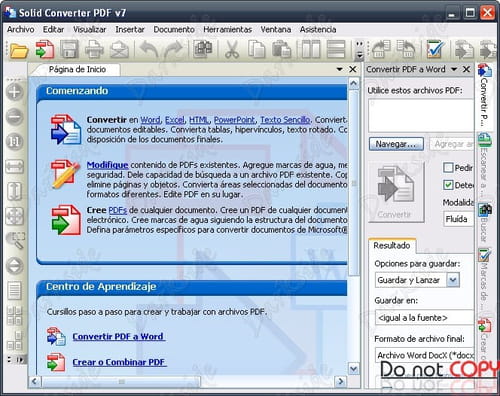This screenshot has height=396, width=500.
Task: Select the stacked rows layout icon
Action: click(336, 49)
